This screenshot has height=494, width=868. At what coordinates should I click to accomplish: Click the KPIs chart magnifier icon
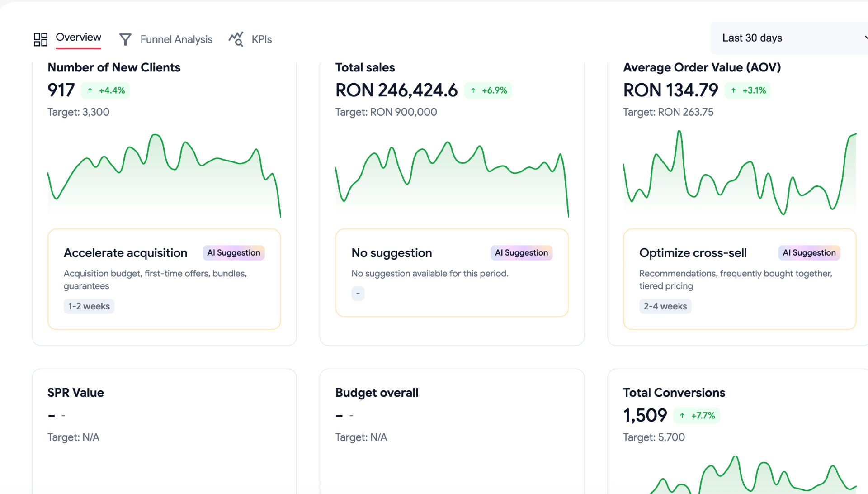tap(236, 39)
